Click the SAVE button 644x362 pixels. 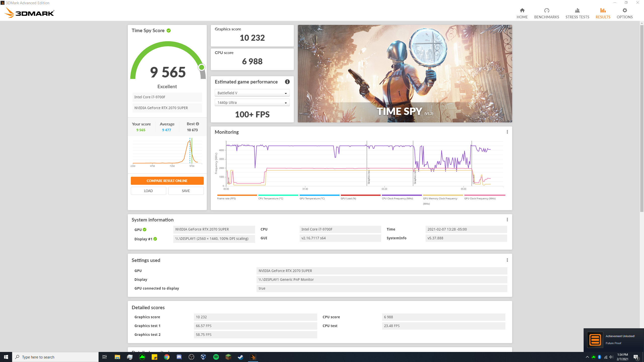(186, 191)
